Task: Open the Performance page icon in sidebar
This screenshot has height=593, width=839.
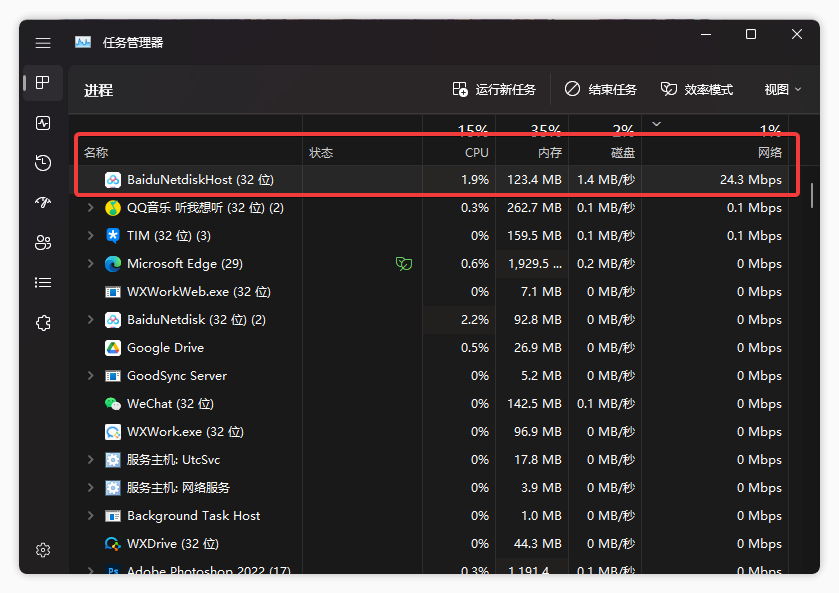Action: tap(43, 123)
